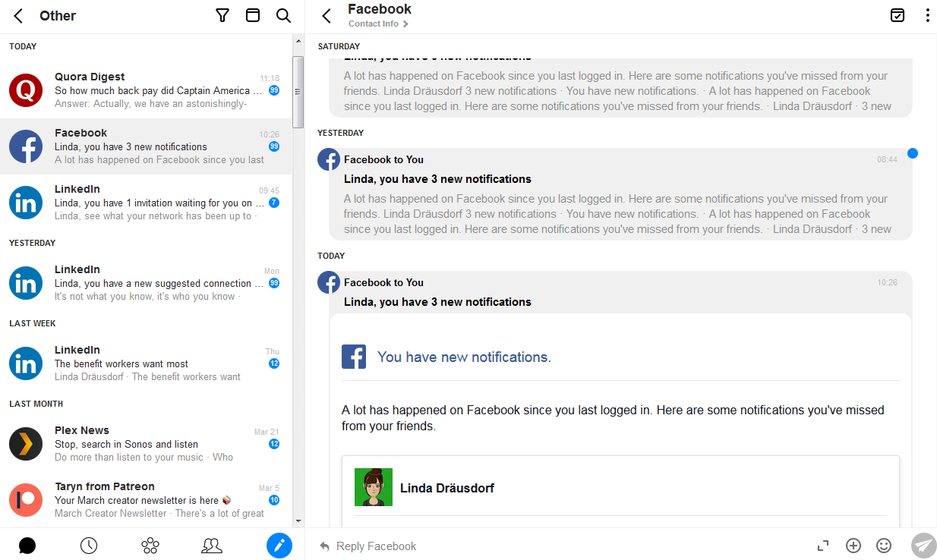Image resolution: width=937 pixels, height=560 pixels.
Task: Open the three-dot more options menu
Action: coord(927,15)
